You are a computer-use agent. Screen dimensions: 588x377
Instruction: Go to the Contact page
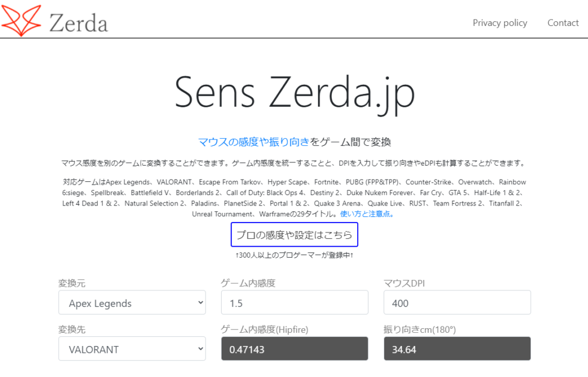[563, 23]
